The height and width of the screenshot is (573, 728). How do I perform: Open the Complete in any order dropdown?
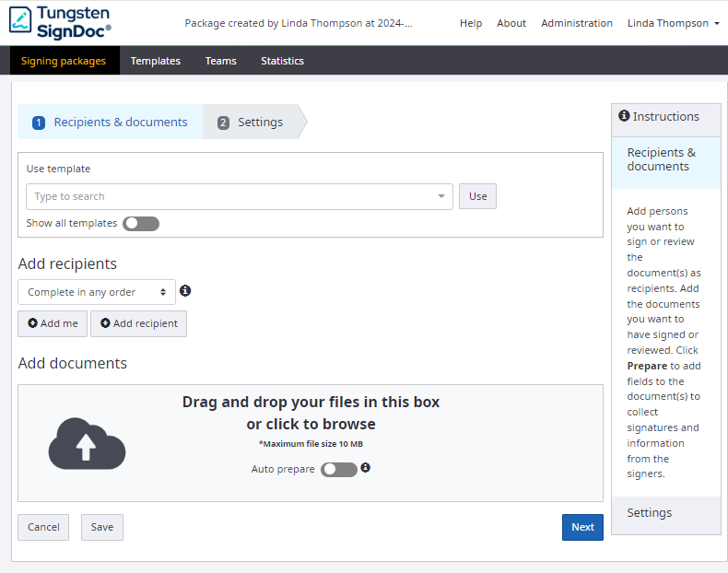tap(97, 292)
